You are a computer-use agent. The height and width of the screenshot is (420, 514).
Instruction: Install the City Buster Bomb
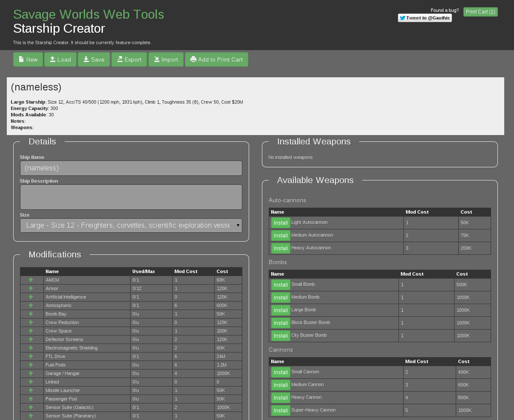281,336
